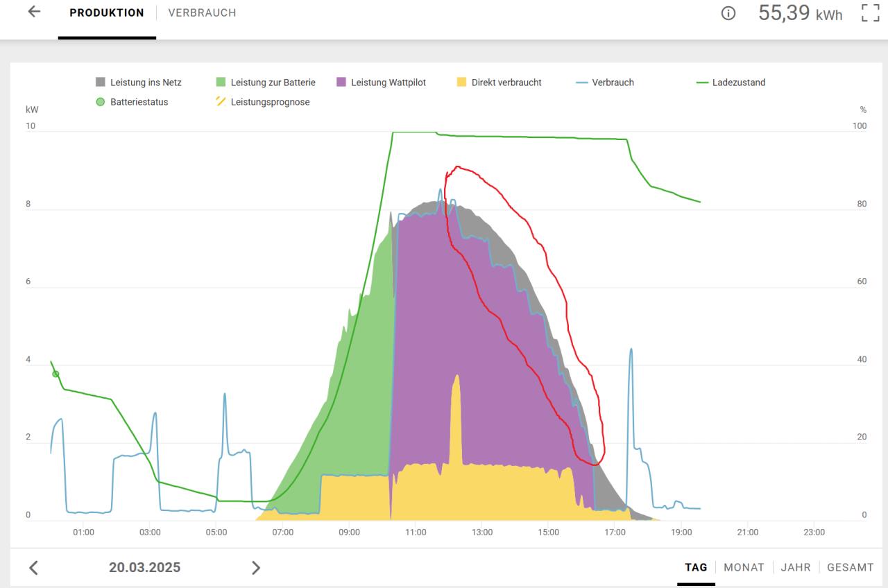This screenshot has width=888, height=588.
Task: Toggle Direkt verbraucht legend entry
Action: [x=499, y=83]
